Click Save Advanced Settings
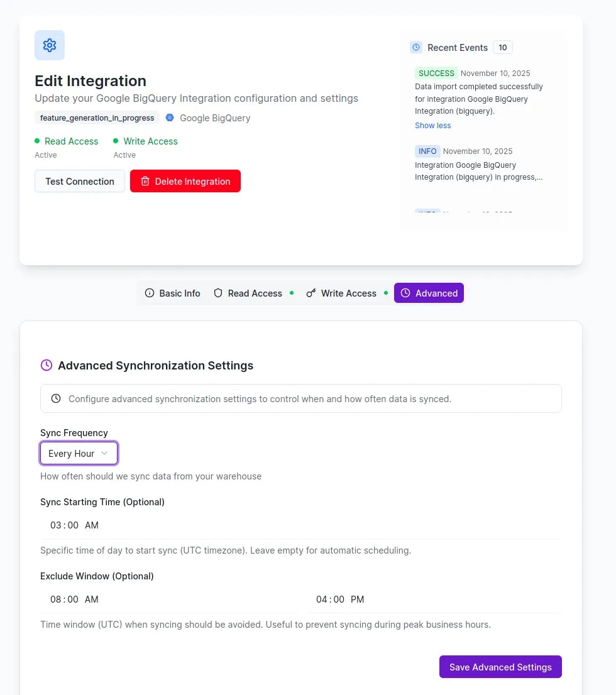The width and height of the screenshot is (616, 695). tap(500, 667)
